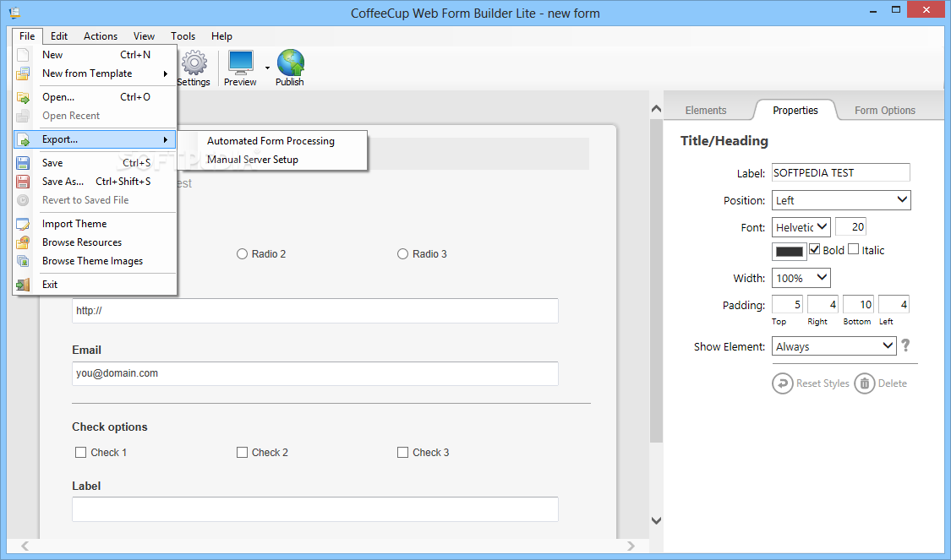951x560 pixels.
Task: Choose Browse Theme Images entry
Action: 96,261
